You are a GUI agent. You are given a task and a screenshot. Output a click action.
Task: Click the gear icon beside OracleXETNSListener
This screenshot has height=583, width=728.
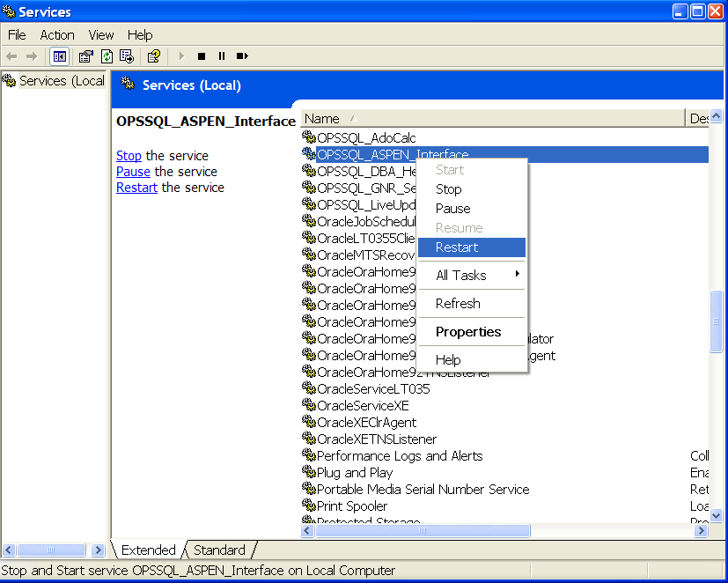309,438
